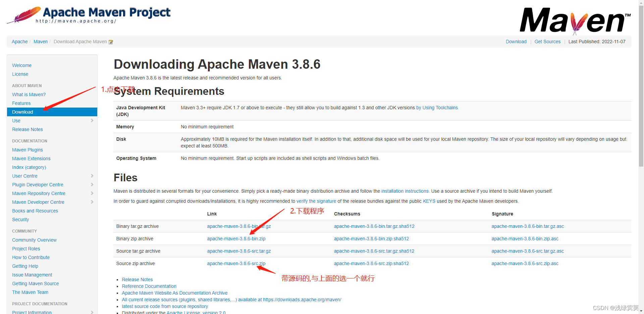This screenshot has height=314, width=644.
Task: Open Maven Extensions sidebar link
Action: click(31, 159)
